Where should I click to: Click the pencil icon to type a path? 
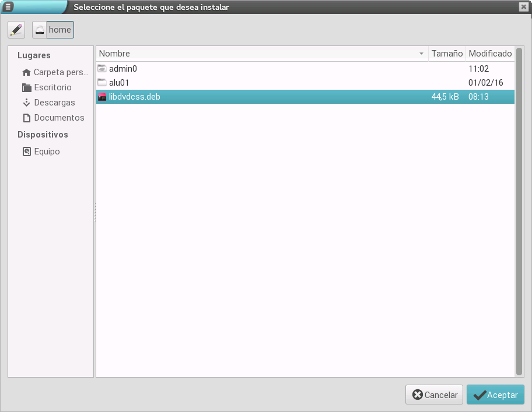point(16,30)
